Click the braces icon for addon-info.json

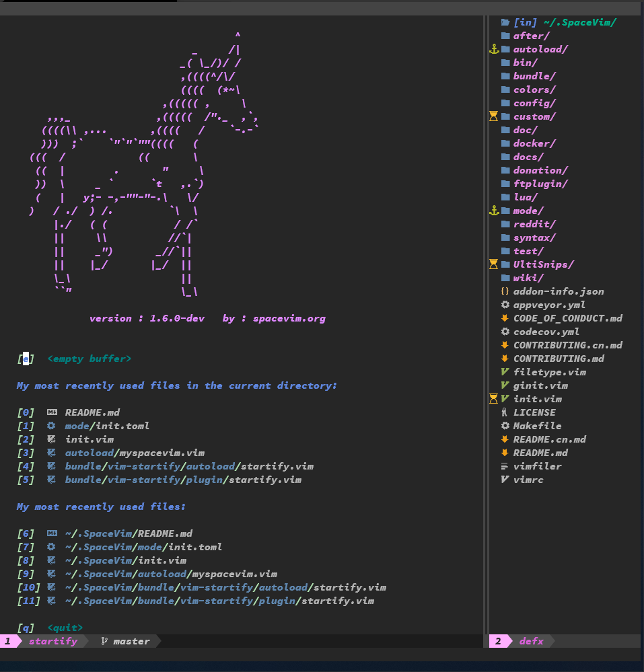point(505,291)
